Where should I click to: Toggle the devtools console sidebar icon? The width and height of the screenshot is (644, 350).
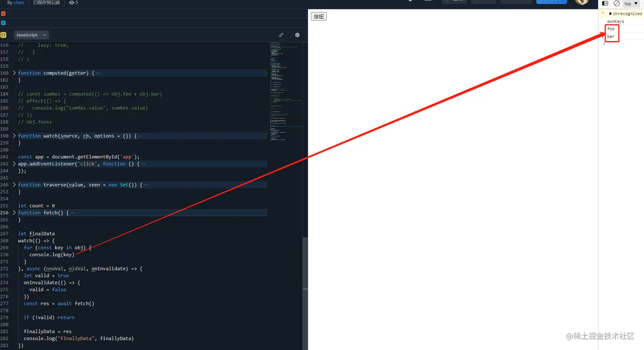click(x=605, y=3)
